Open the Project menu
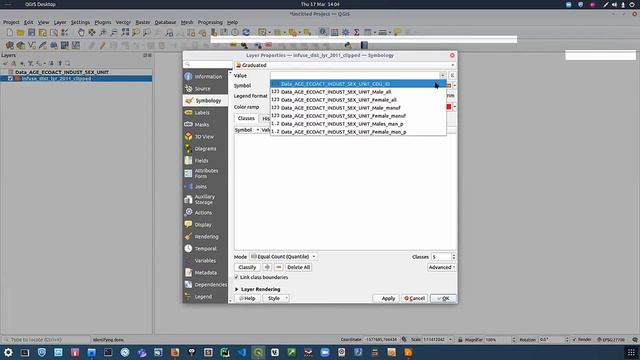This screenshot has height=360, width=640. [11, 22]
